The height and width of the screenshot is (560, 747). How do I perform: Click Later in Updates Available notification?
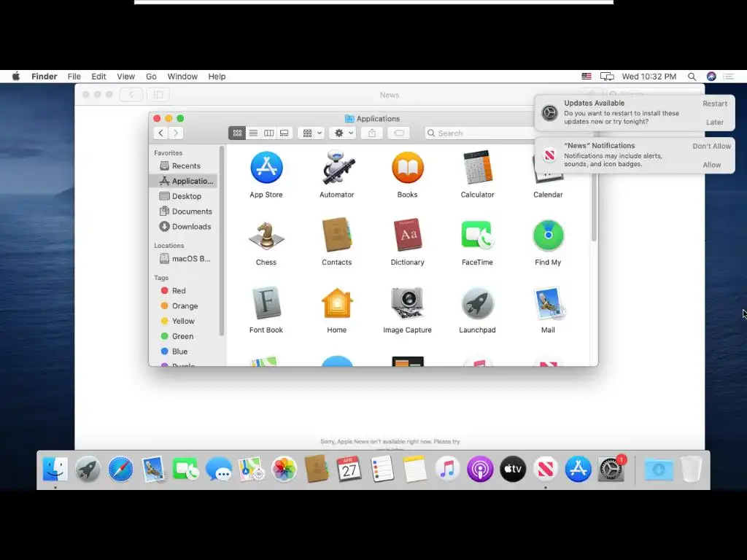click(x=715, y=122)
